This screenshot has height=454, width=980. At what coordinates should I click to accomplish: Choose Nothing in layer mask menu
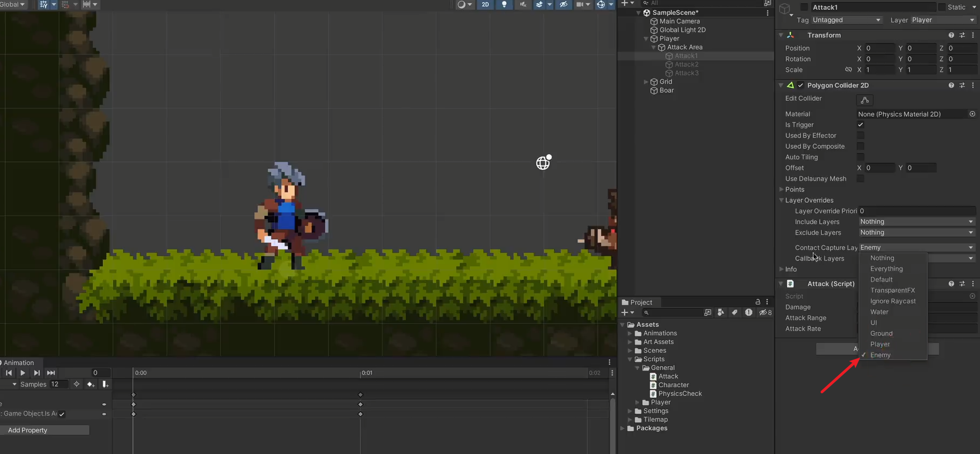[893, 258]
